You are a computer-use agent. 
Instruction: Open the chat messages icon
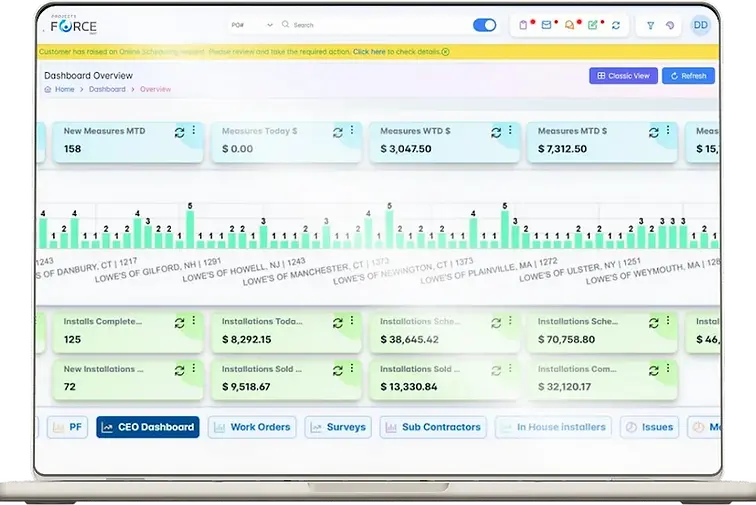point(569,25)
